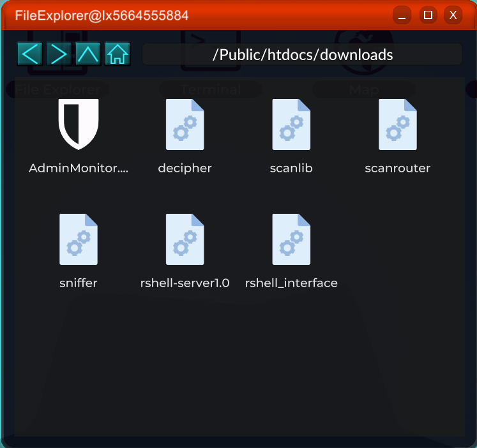
Task: Close the FileExplorer window
Action: click(453, 15)
